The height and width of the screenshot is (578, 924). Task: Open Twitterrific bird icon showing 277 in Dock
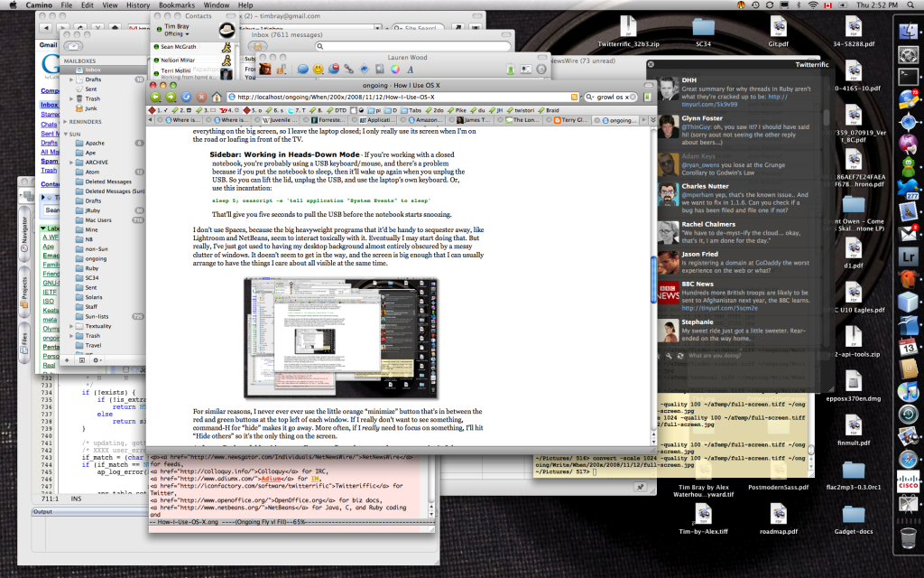909,189
